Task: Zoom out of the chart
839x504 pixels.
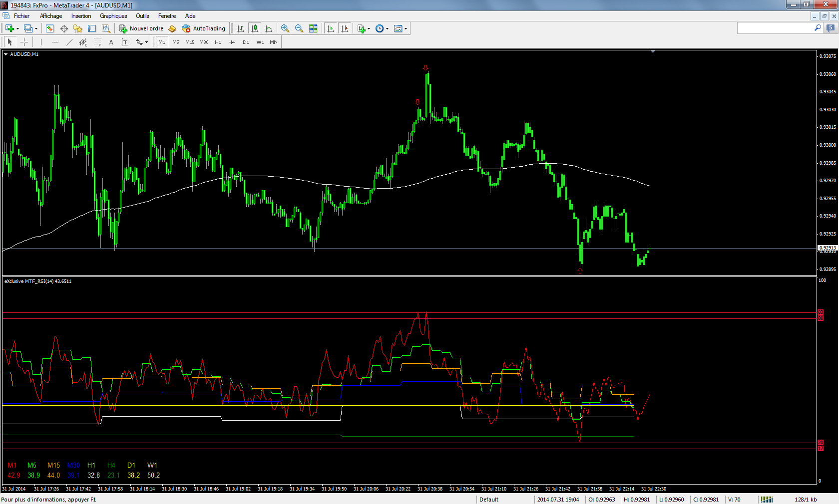Action: pyautogui.click(x=299, y=28)
